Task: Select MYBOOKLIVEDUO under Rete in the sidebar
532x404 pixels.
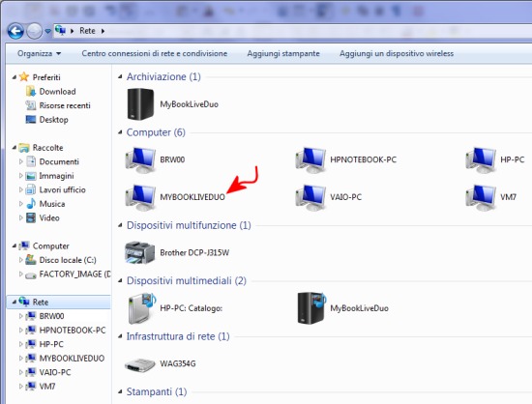Action: (72, 359)
